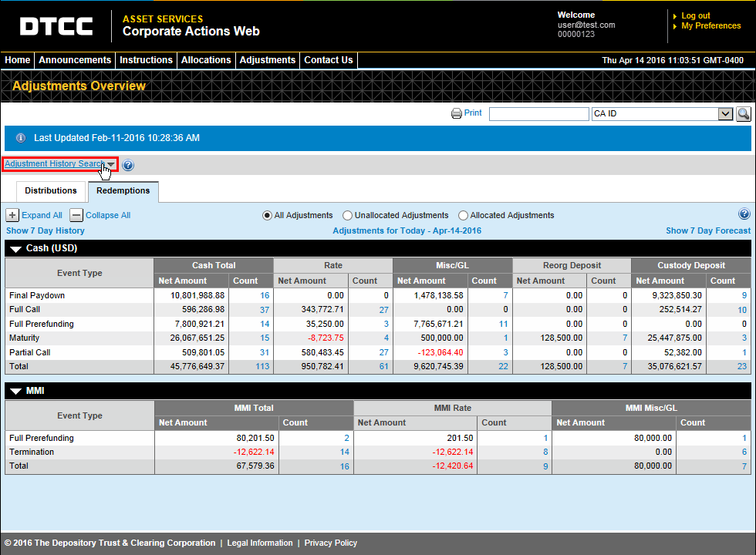Open the CA ID dropdown
756x555 pixels.
(725, 114)
